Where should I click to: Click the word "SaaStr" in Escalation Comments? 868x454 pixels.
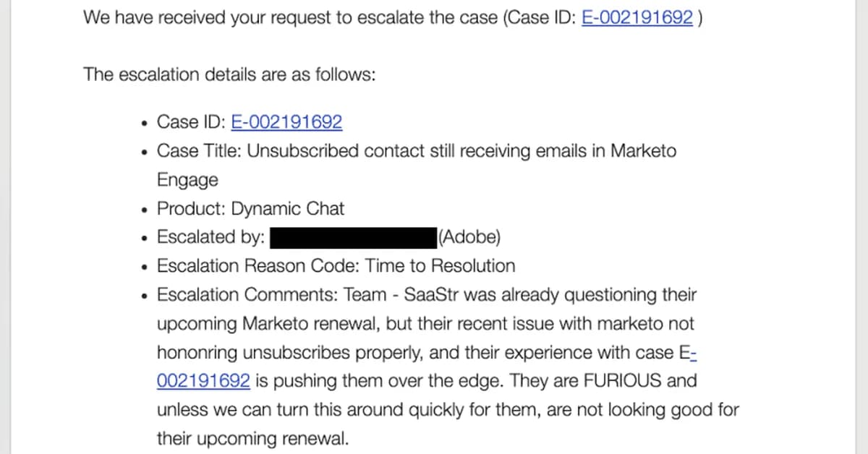(429, 295)
